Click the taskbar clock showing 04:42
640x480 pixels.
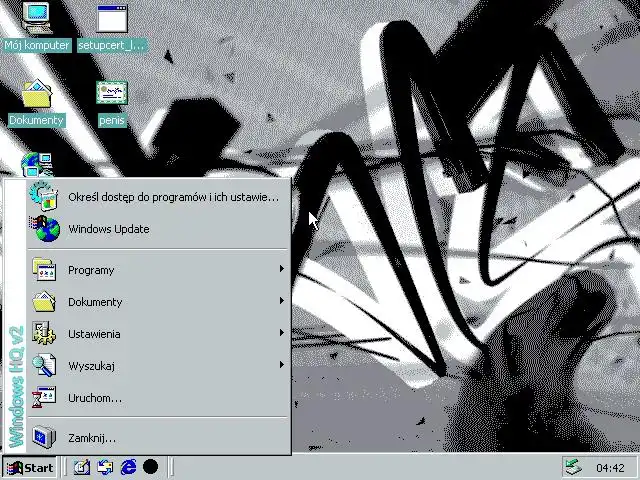point(610,468)
